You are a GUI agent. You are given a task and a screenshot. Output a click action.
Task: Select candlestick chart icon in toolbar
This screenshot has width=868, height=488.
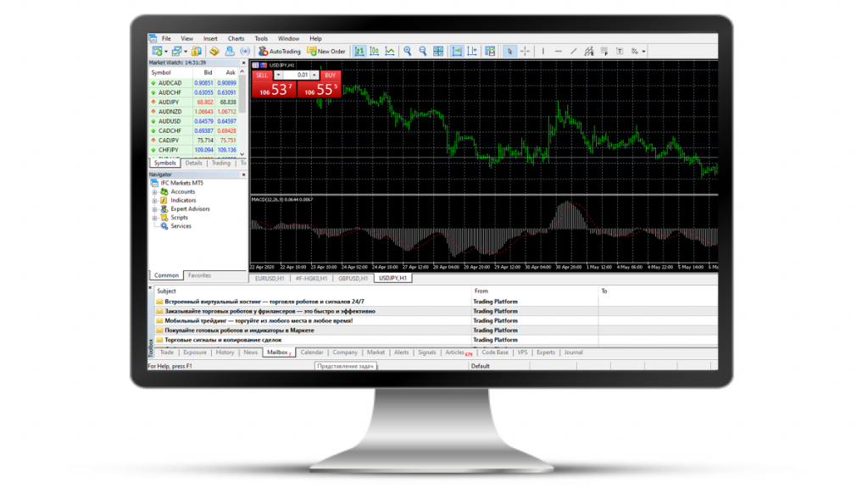pyautogui.click(x=374, y=51)
